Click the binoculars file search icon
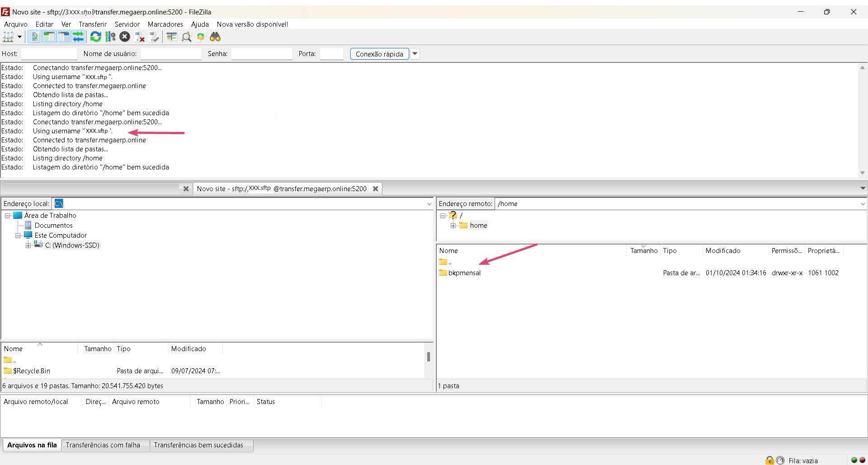Screen dimensions: 868x465 215,37
